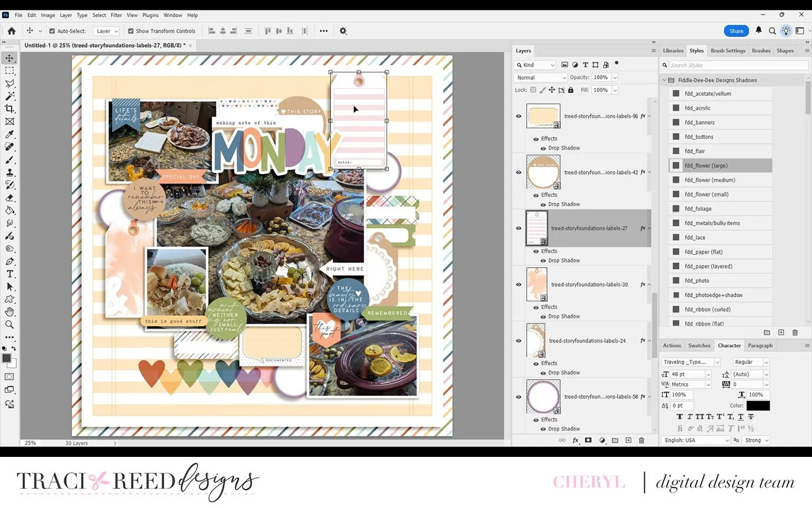812x508 pixels.
Task: Filter layers by pixel layers icon
Action: pos(564,65)
